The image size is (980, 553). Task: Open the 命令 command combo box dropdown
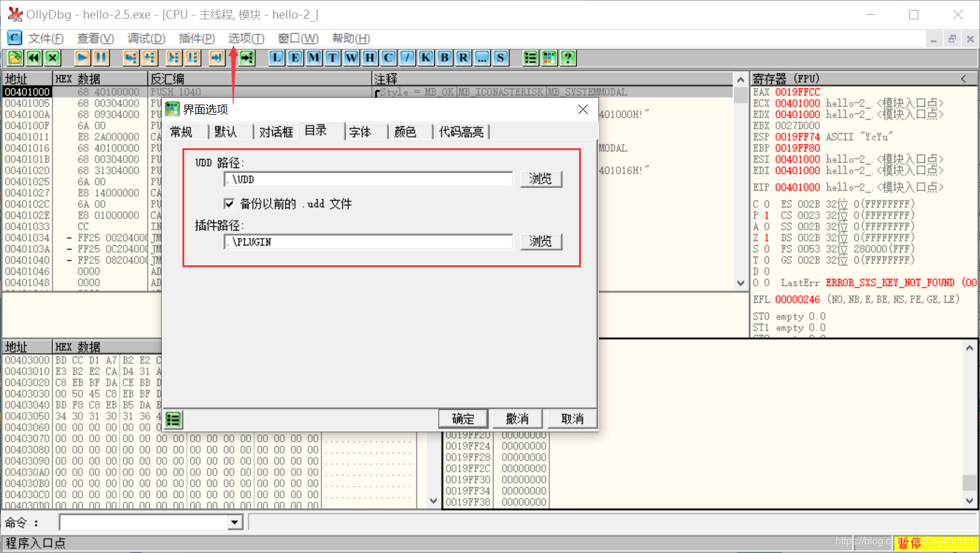[235, 522]
